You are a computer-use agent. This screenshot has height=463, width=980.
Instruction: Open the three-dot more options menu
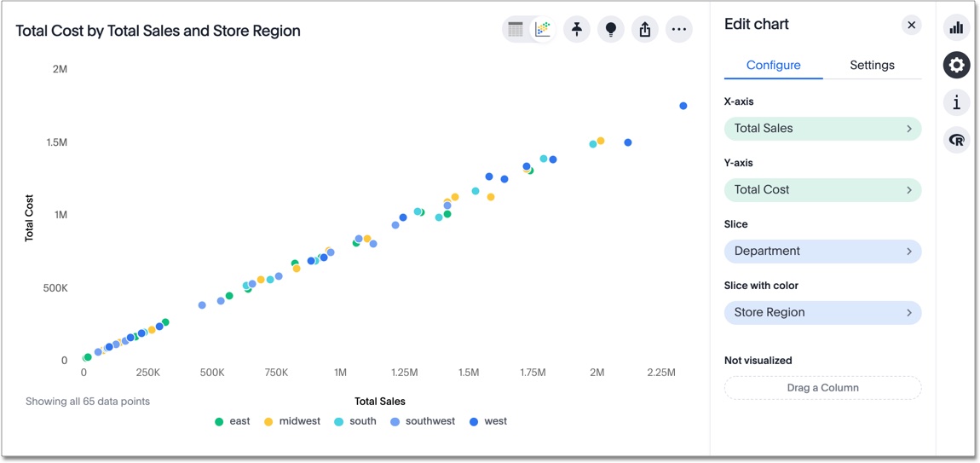coord(678,29)
